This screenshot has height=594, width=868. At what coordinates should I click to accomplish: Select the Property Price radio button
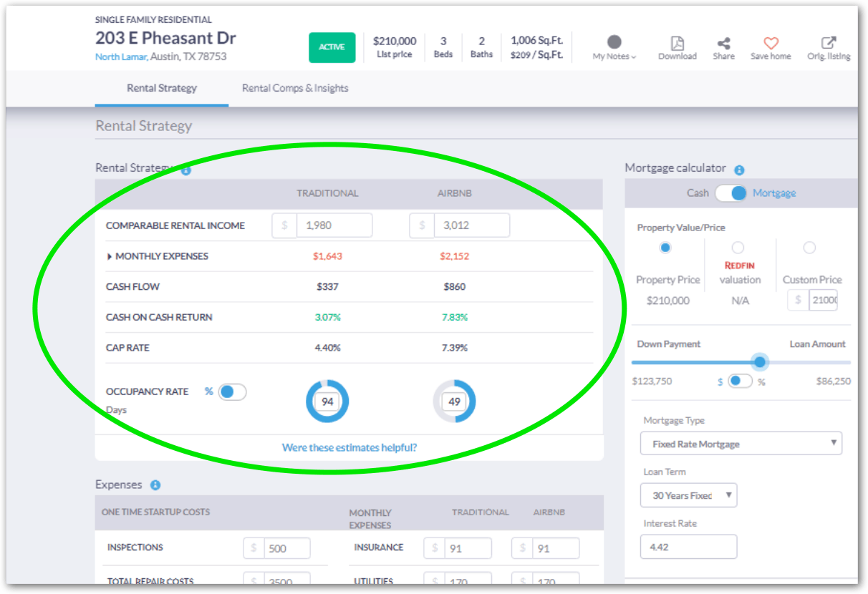[665, 248]
